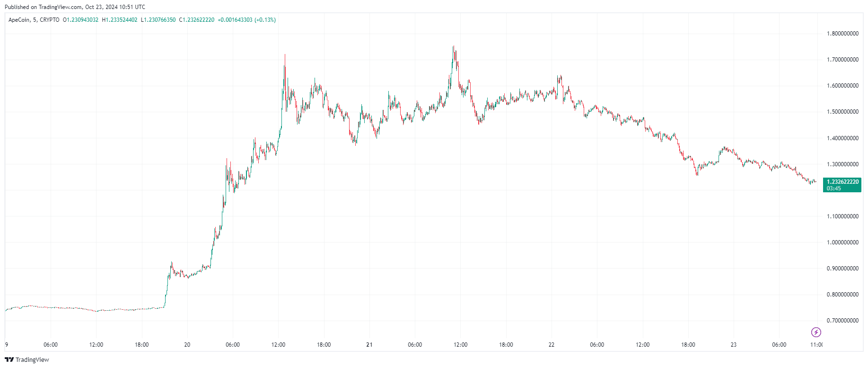This screenshot has width=868, height=368.
Task: Click the 0.900000000 price axis label
Action: (x=842, y=269)
